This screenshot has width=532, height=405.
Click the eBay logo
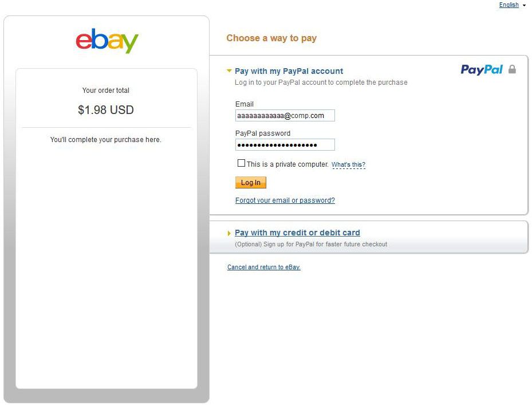tap(107, 41)
